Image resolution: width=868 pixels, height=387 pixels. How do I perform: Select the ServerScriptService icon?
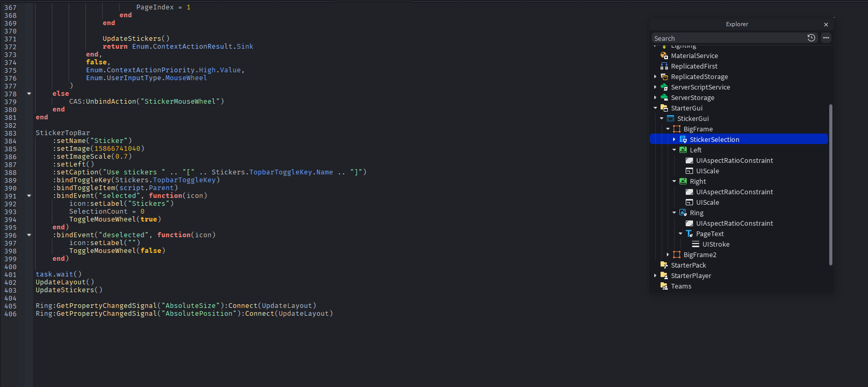point(664,87)
